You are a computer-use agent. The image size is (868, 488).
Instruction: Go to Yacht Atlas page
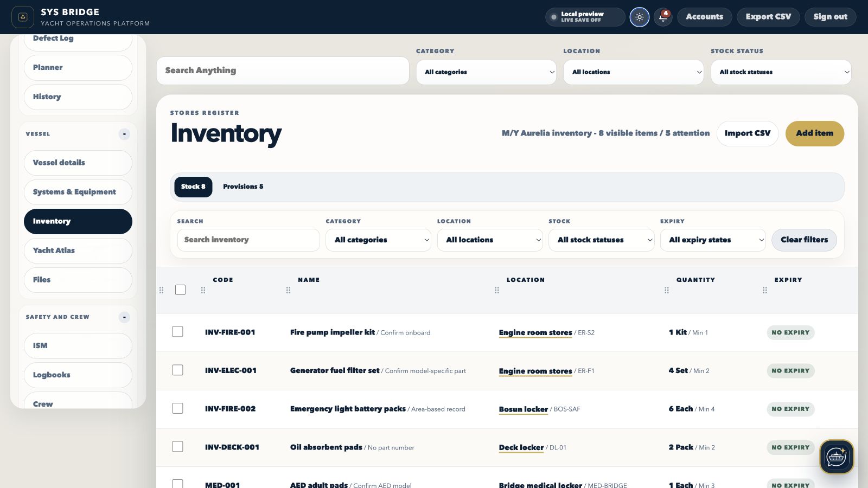[x=78, y=251]
